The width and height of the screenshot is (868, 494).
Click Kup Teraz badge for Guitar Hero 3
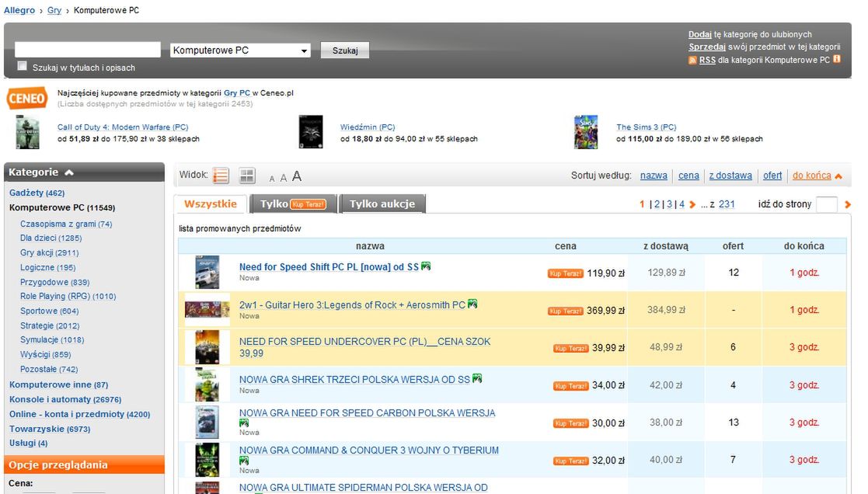click(x=565, y=311)
